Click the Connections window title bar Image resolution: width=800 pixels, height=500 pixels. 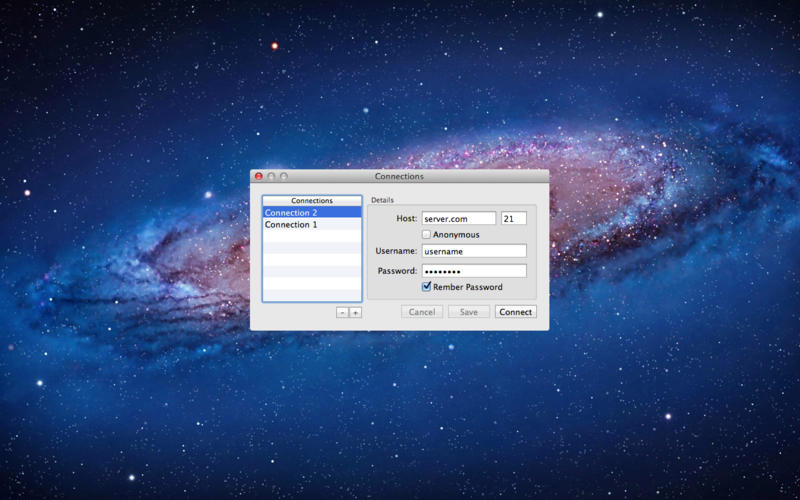point(399,177)
